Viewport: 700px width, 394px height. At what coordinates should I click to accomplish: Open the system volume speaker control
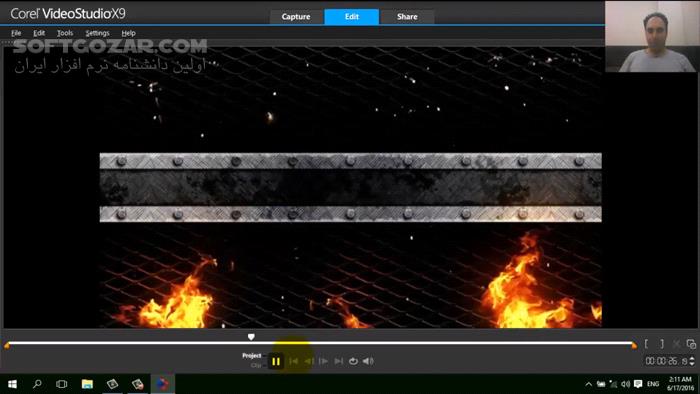click(x=625, y=384)
